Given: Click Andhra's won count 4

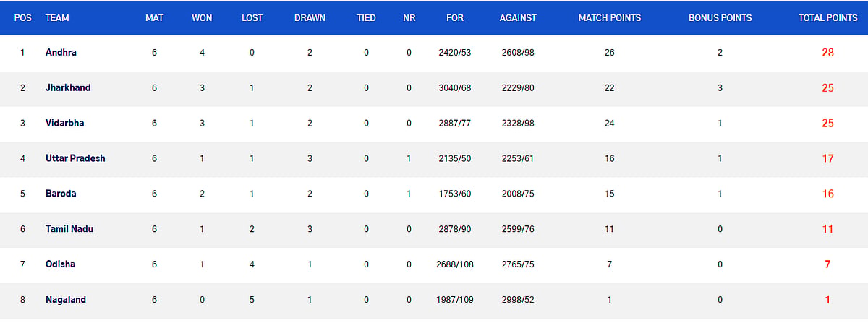Looking at the screenshot, I should pos(202,53).
